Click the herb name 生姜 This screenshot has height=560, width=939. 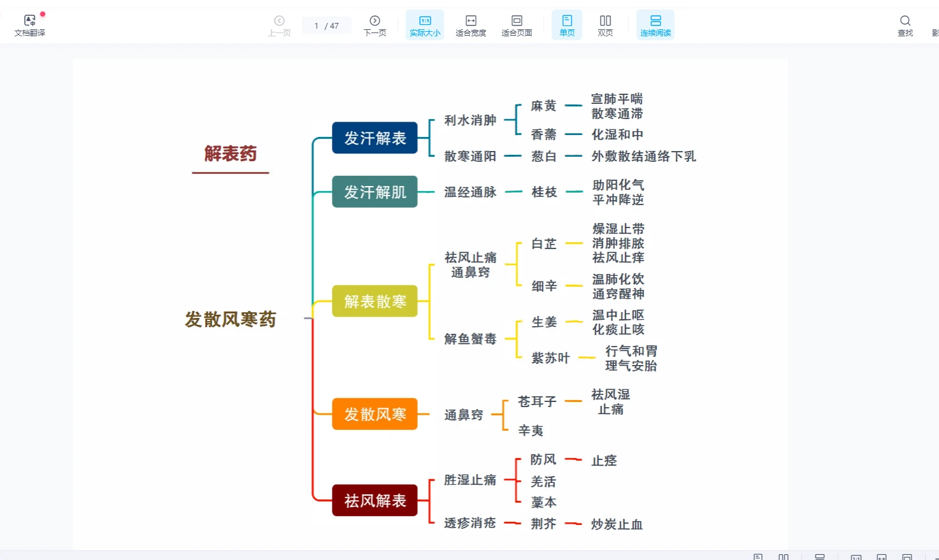[x=544, y=322]
